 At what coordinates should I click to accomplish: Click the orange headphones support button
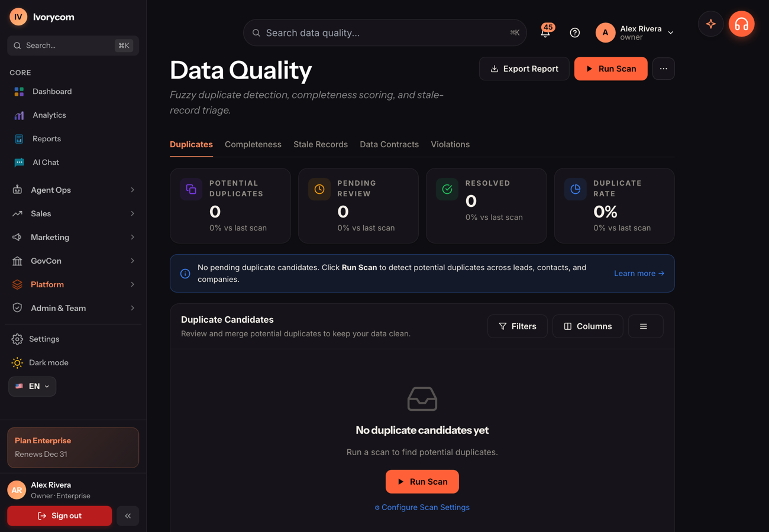(x=742, y=24)
